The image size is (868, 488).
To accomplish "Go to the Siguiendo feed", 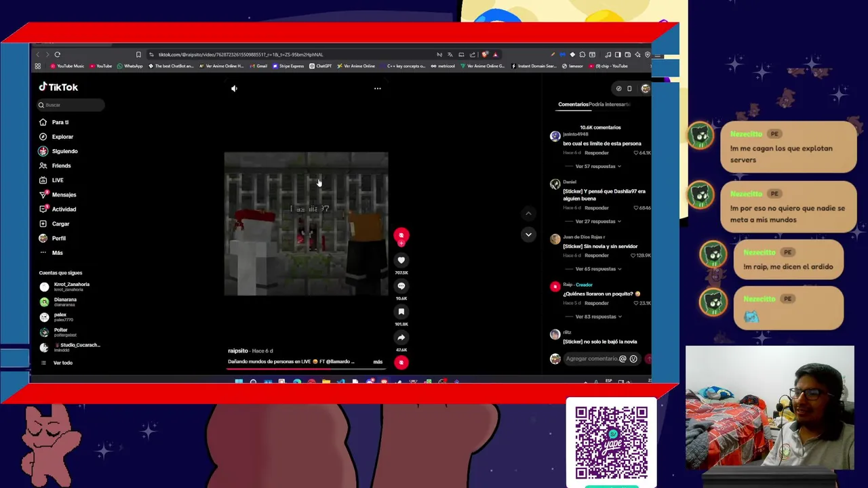I will click(x=58, y=151).
